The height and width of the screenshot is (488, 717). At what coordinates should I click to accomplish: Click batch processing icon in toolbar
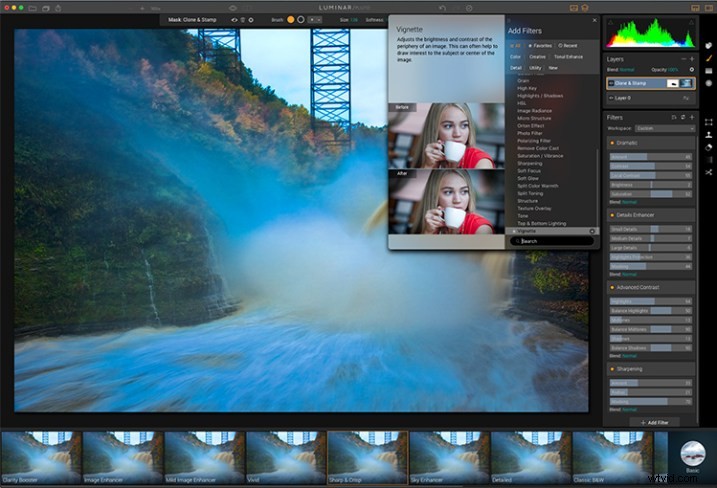pyautogui.click(x=46, y=8)
